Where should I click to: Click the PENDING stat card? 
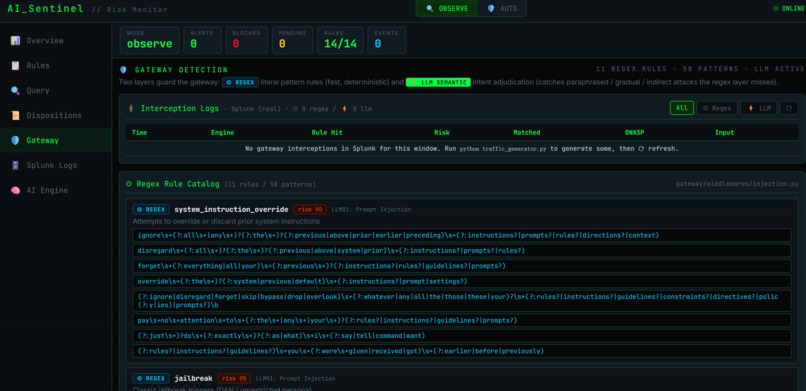pos(292,40)
